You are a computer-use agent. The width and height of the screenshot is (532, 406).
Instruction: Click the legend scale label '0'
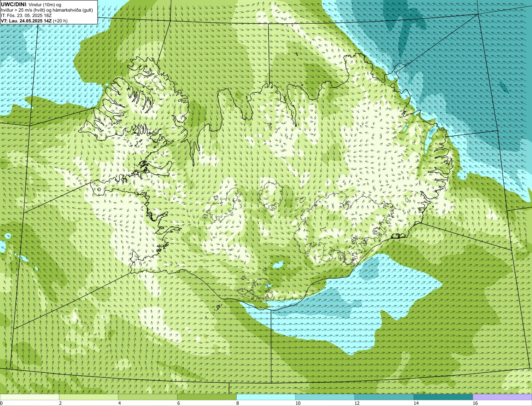pyautogui.click(x=1, y=403)
